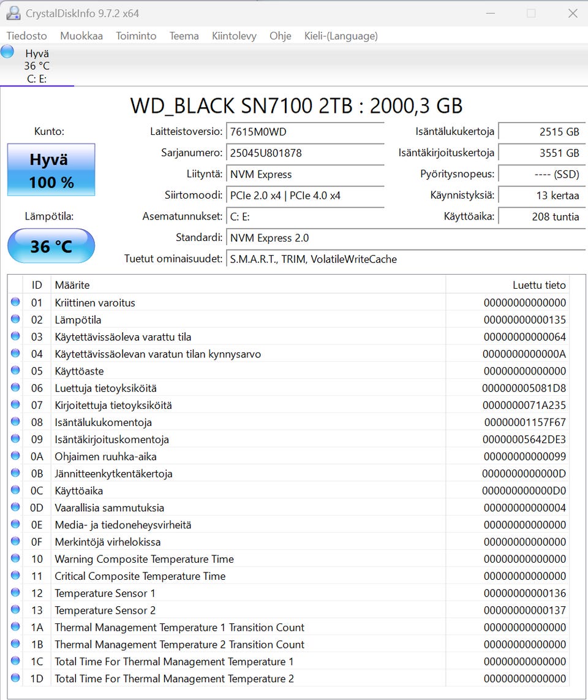Viewport: 588px width, 700px height.
Task: Click the status orb for row ID 04
Action: point(15,353)
